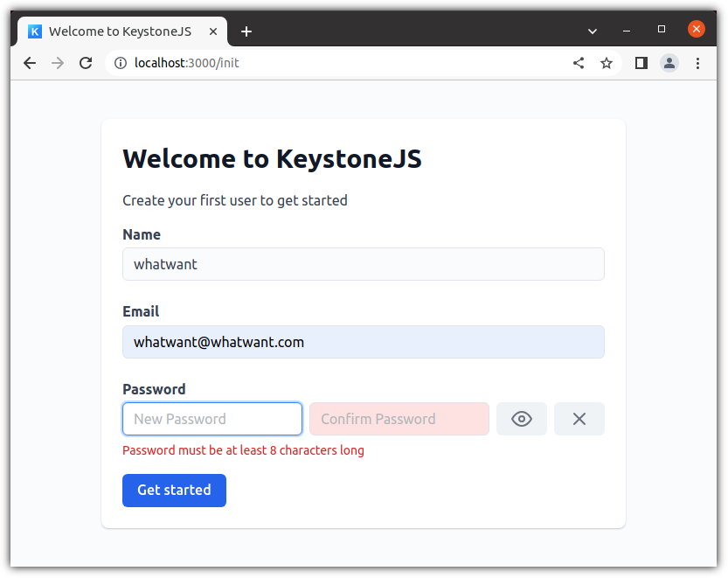
Task: Click the Password field label
Action: click(154, 389)
